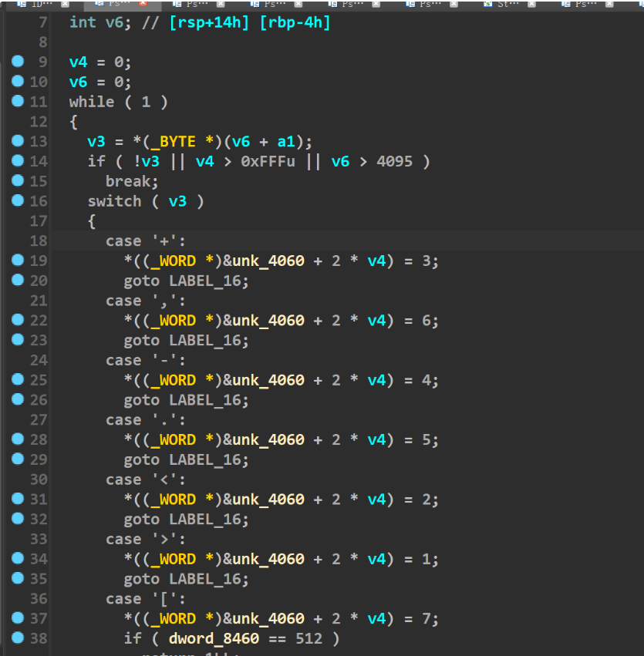Click breakpoint marker beside line 16 switch
Screen dimensions: 644x656
click(x=19, y=200)
